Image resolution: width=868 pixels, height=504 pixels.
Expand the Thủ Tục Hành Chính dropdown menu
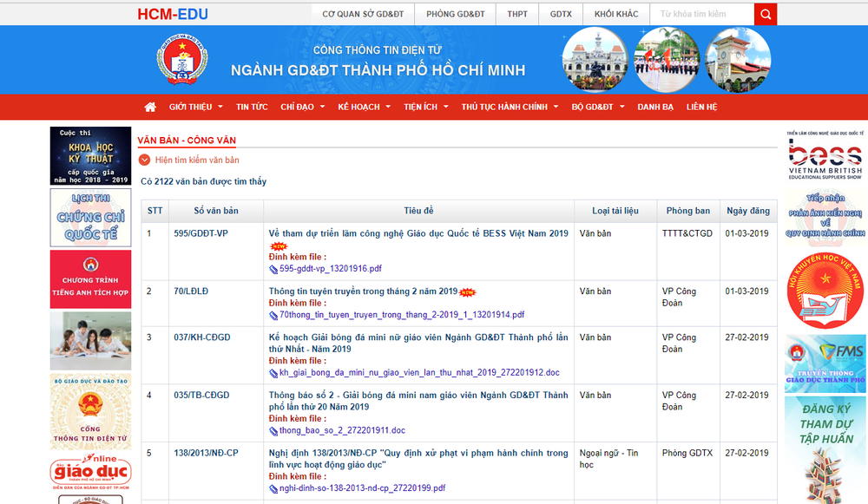coord(510,108)
